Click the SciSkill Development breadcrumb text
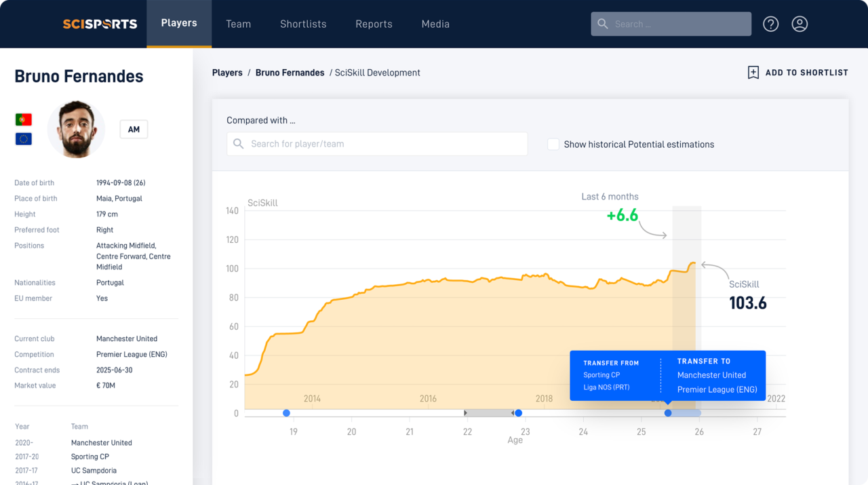Image resolution: width=868 pixels, height=485 pixels. coord(378,73)
